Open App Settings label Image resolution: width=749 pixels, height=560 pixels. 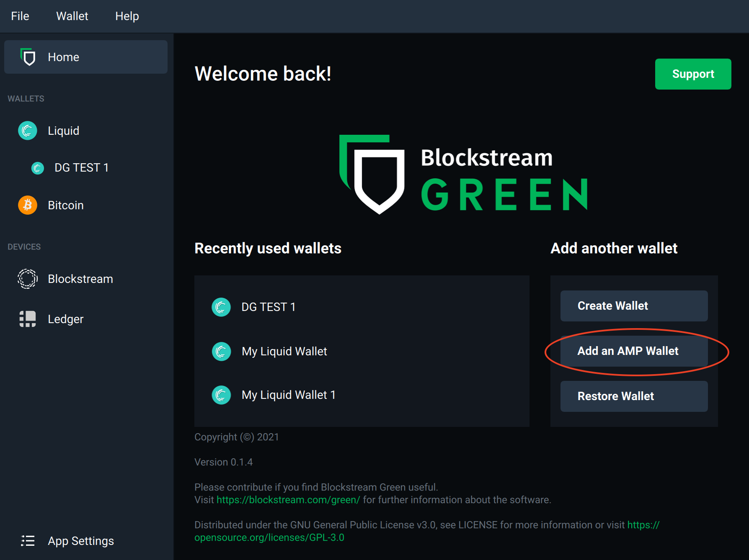pos(81,541)
